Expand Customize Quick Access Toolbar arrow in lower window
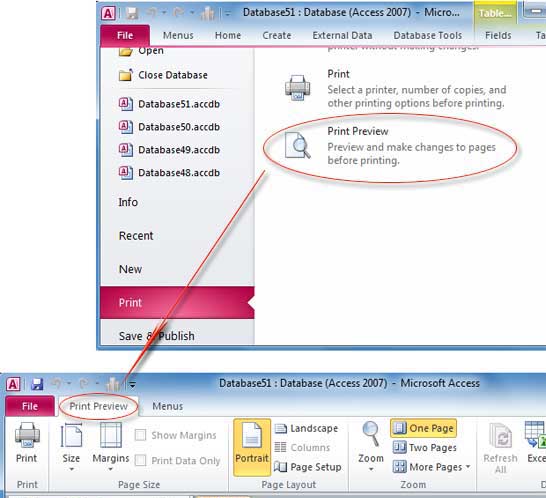The width and height of the screenshot is (546, 498). click(x=132, y=384)
